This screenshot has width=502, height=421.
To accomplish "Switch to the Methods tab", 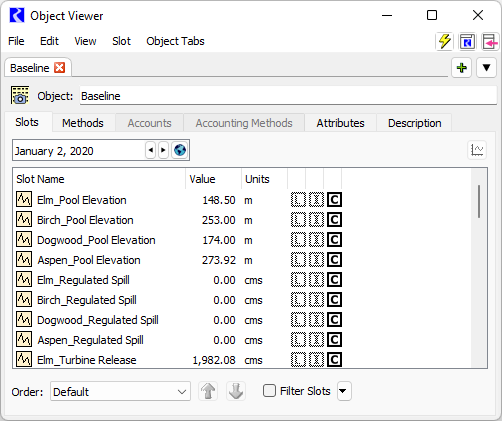I will (x=83, y=123).
